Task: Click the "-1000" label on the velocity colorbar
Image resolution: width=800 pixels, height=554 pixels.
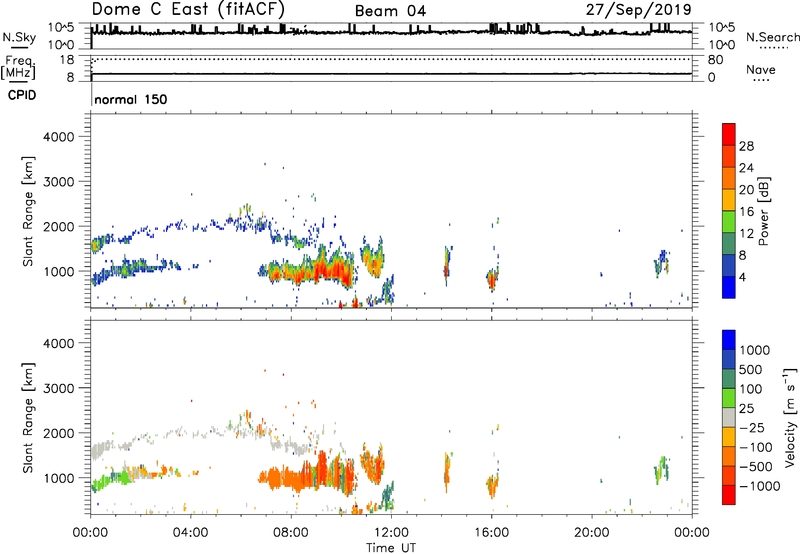Action: 760,486
